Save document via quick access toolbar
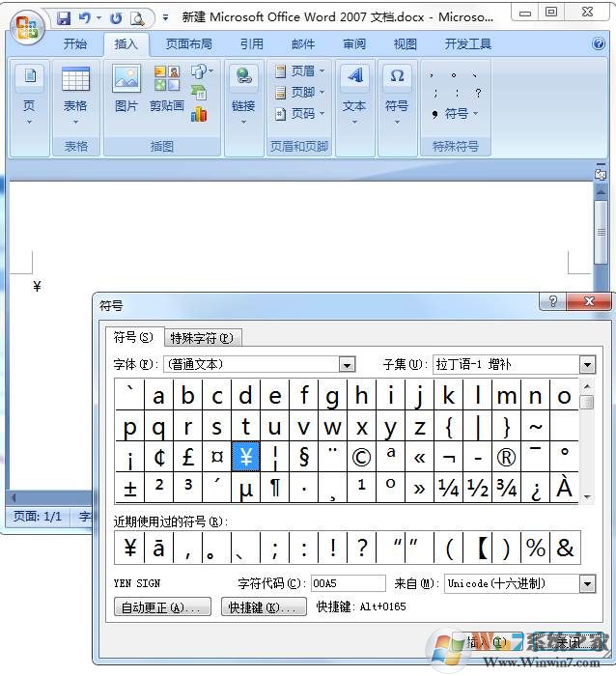The width and height of the screenshot is (616, 676). (64, 17)
